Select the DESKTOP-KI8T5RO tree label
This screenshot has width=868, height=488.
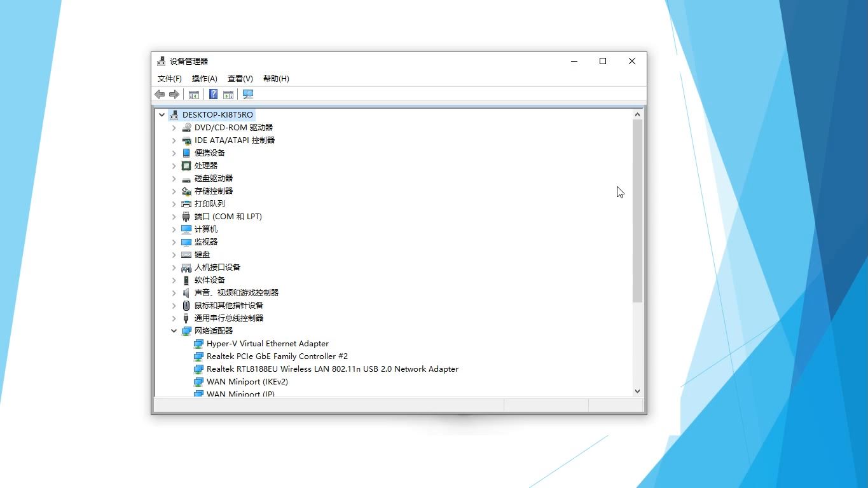pos(217,115)
